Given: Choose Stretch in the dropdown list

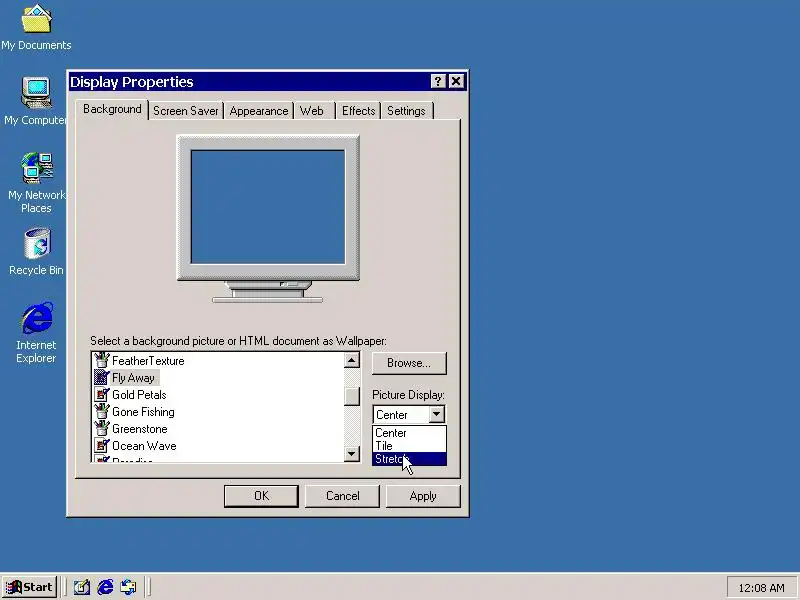Looking at the screenshot, I should click(x=409, y=459).
